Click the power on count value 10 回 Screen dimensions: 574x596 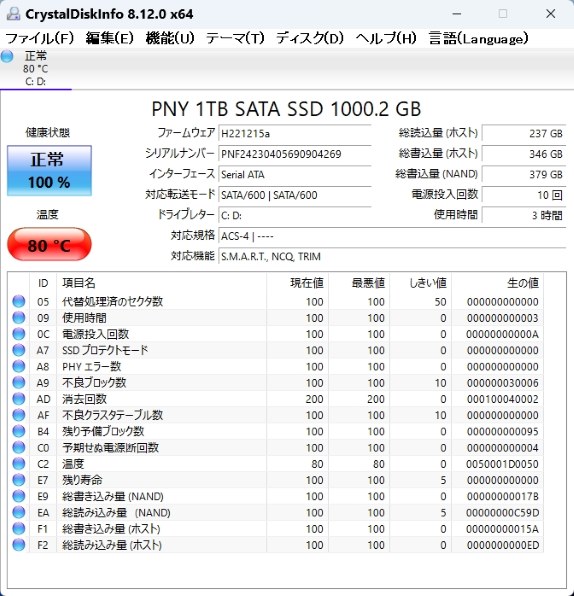[524, 195]
